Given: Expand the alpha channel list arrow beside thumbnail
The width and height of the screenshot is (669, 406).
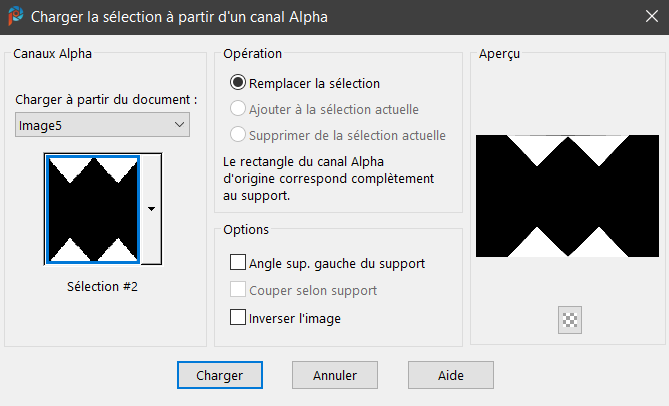Looking at the screenshot, I should 151,209.
